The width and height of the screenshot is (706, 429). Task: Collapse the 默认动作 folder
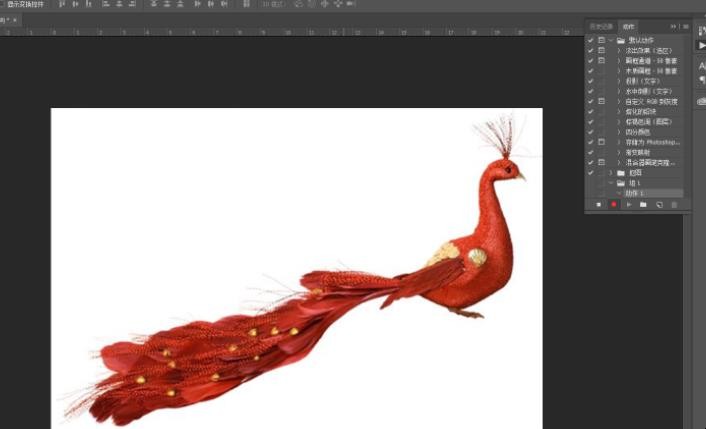(611, 41)
